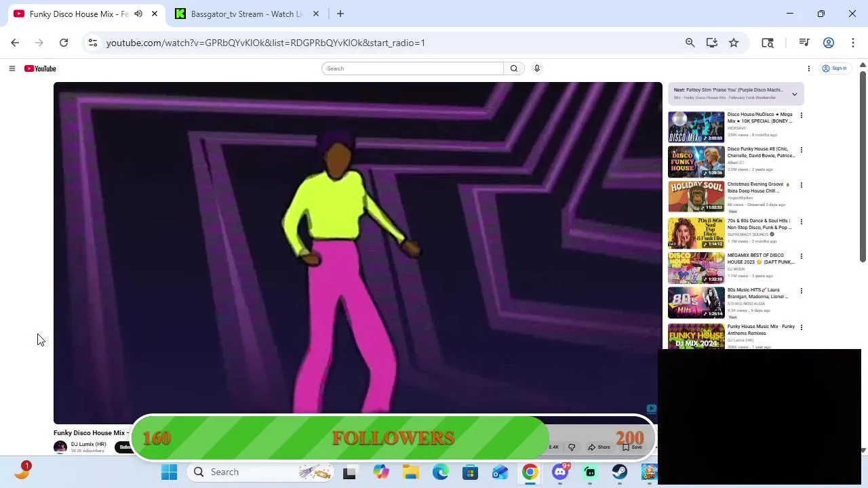Open the Windows Start menu
This screenshot has height=488, width=868.
(x=169, y=472)
